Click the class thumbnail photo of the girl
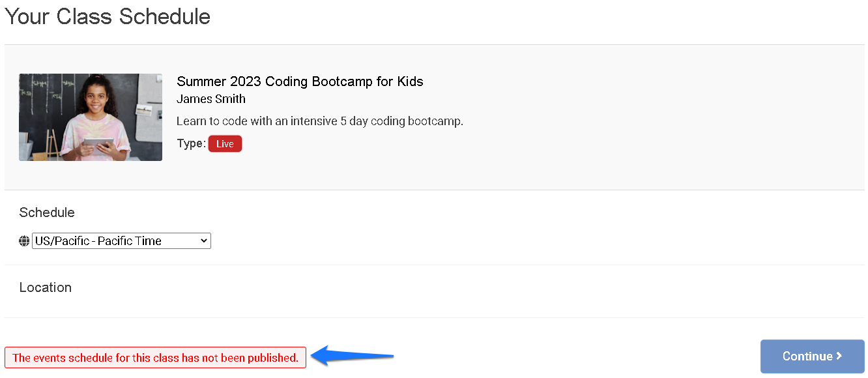The width and height of the screenshot is (868, 378). (x=91, y=117)
